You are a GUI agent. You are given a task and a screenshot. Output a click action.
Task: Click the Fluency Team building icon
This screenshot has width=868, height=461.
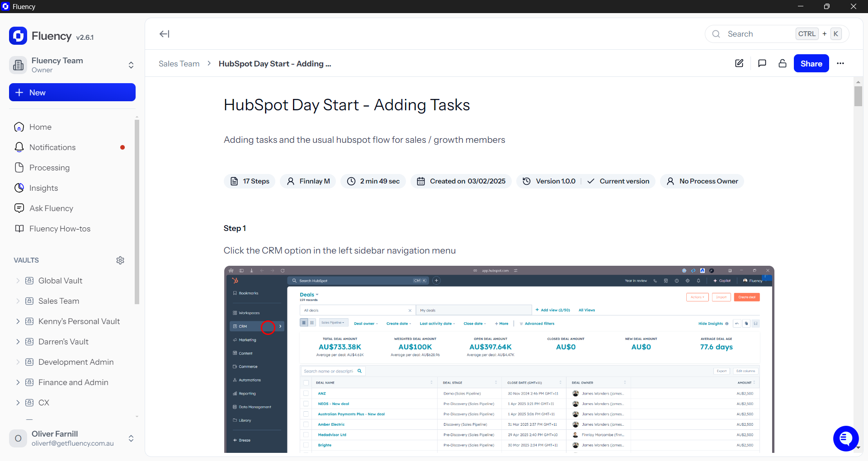pyautogui.click(x=18, y=65)
